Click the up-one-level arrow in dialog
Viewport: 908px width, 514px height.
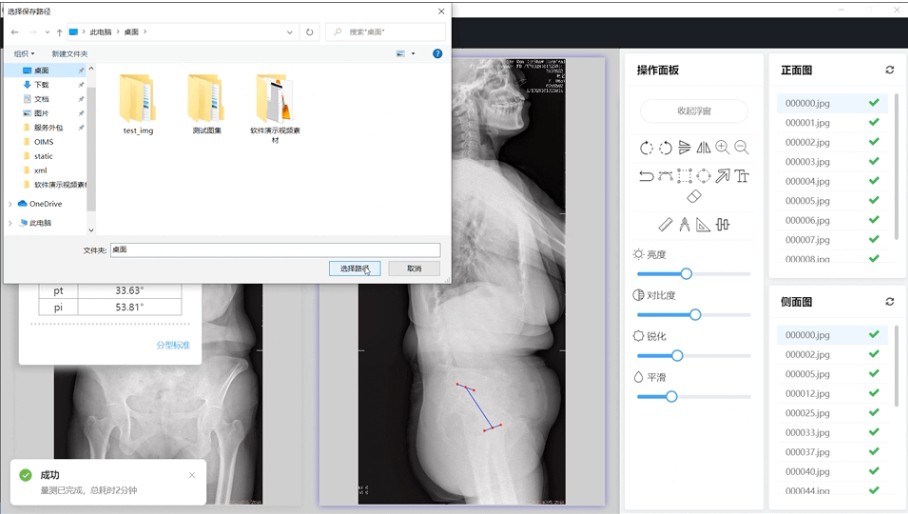(59, 32)
